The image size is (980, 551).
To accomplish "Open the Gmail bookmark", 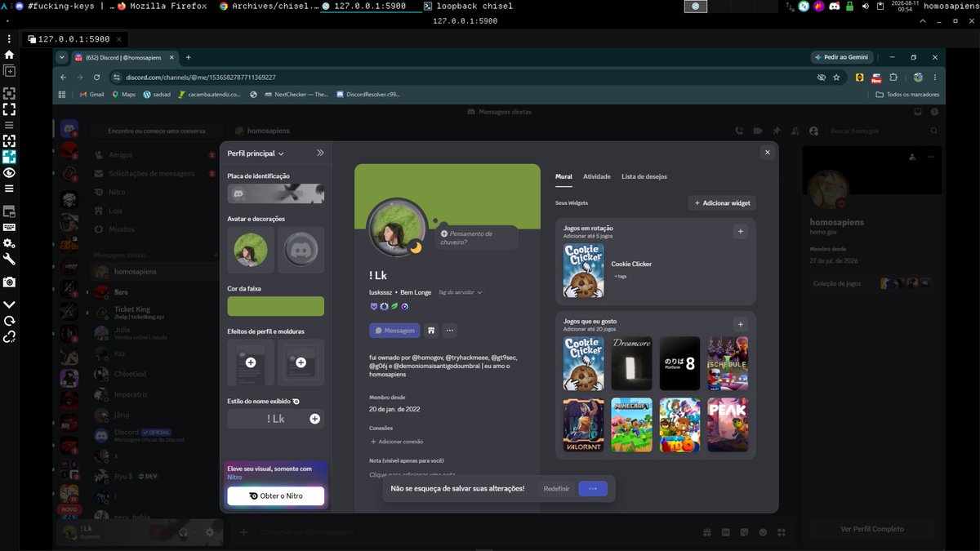I will (91, 95).
